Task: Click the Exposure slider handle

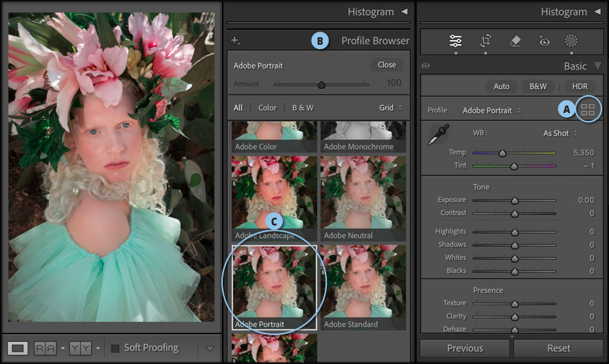Action: (515, 200)
